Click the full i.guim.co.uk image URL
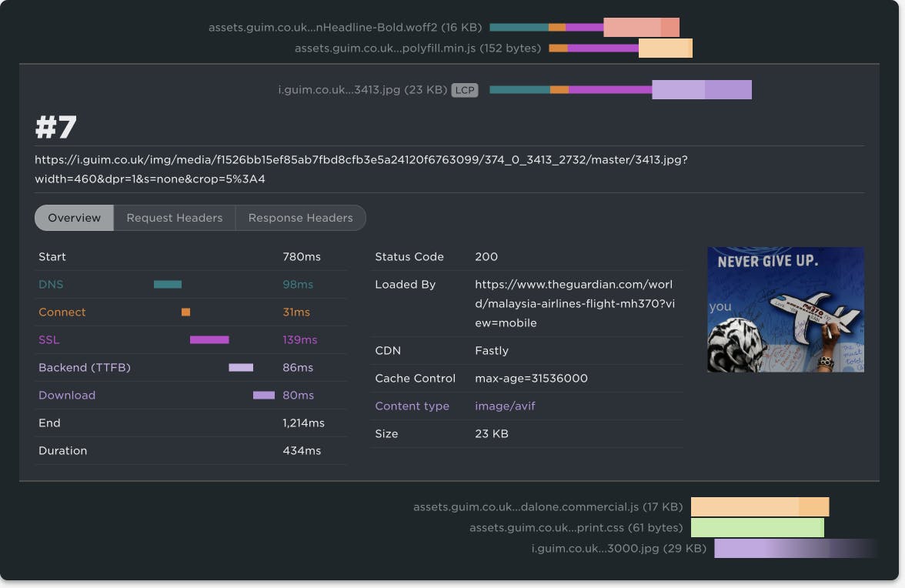The image size is (905, 588). click(x=361, y=169)
